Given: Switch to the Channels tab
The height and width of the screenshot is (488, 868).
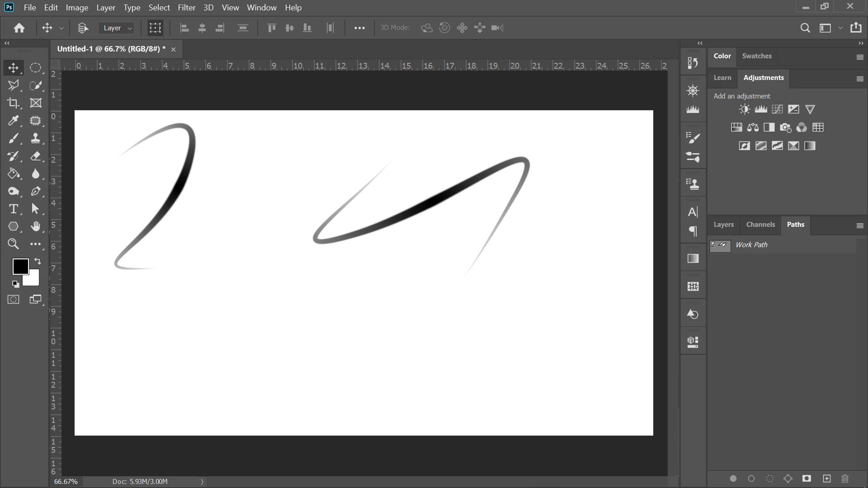Looking at the screenshot, I should tap(760, 225).
